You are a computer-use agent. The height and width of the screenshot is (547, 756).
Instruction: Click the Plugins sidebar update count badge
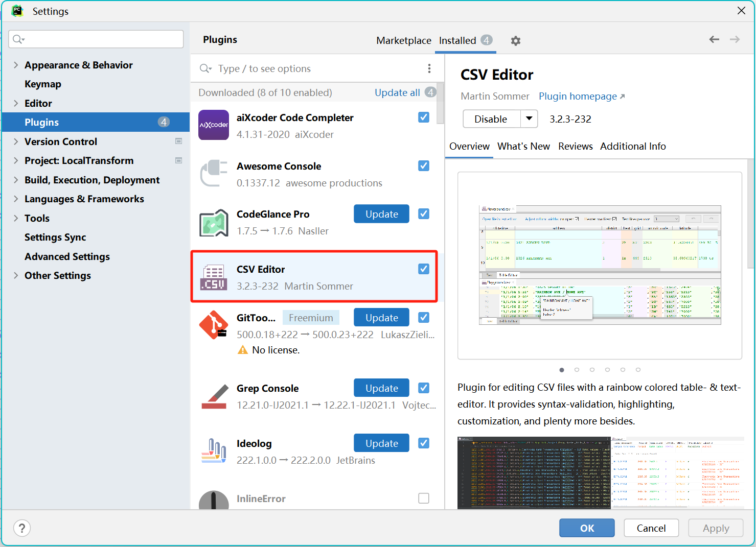pos(164,122)
